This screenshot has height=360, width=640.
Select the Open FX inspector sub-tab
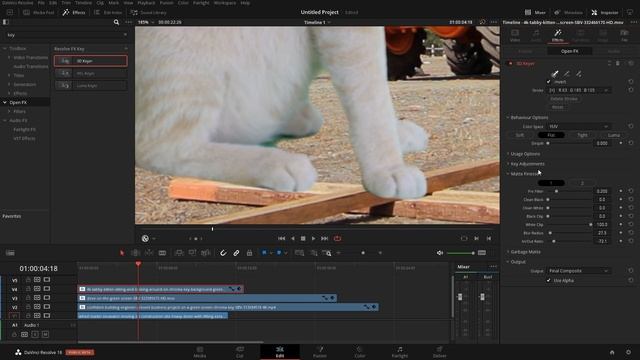569,51
